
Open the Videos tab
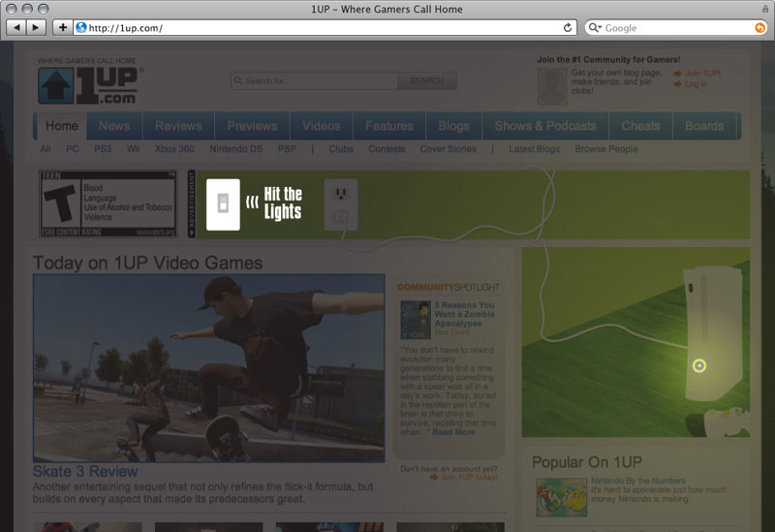click(x=322, y=126)
